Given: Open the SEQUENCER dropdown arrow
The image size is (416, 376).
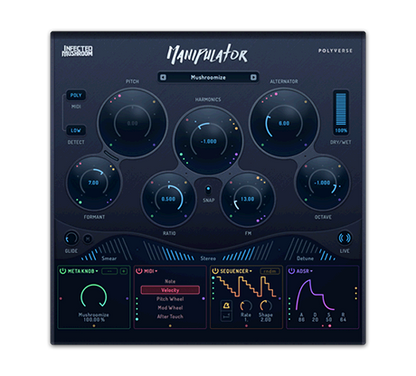Looking at the screenshot, I should click(x=251, y=271).
